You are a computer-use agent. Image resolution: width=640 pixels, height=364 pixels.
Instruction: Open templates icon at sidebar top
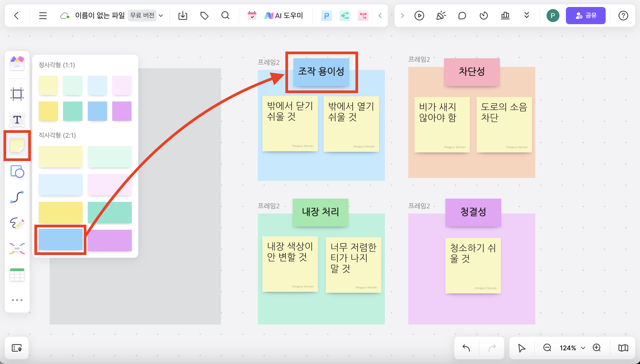17,63
